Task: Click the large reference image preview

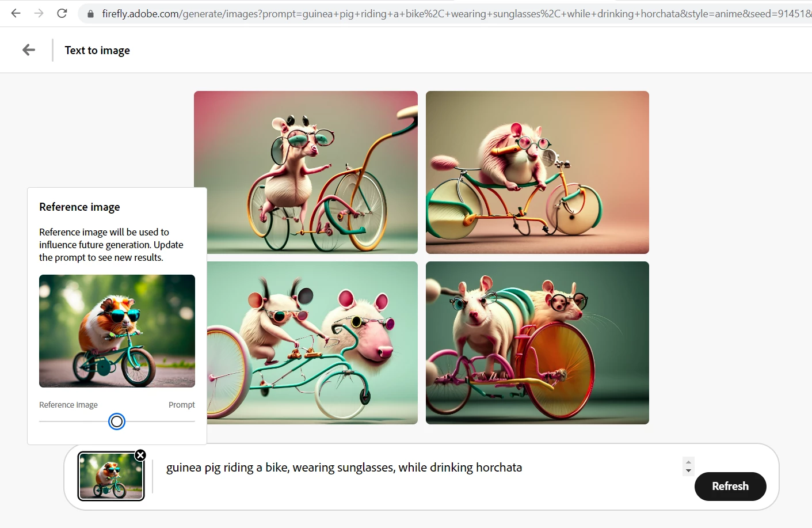Action: coord(117,331)
